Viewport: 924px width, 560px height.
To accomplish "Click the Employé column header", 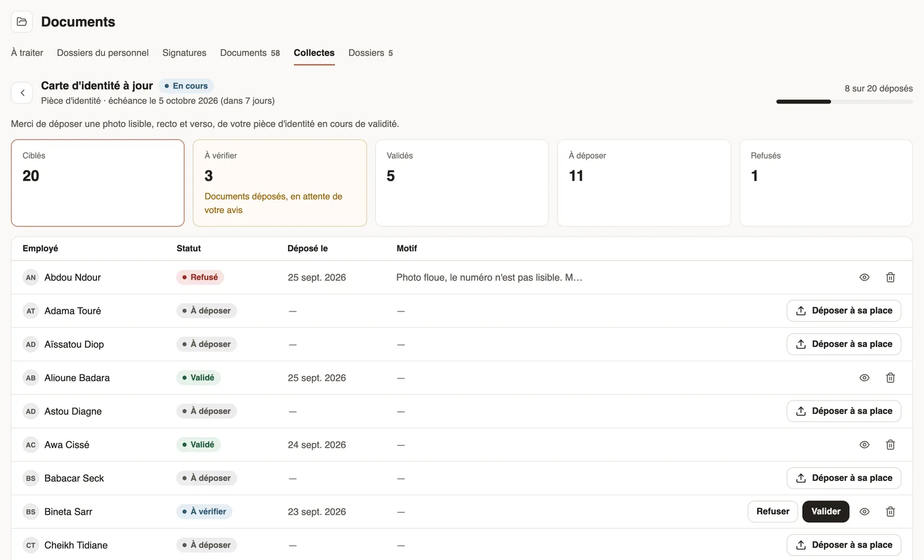I will 40,248.
